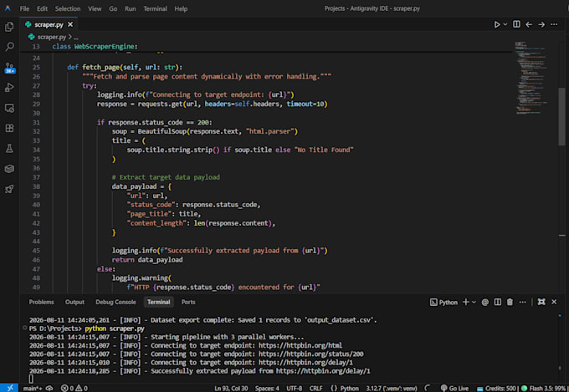The height and width of the screenshot is (392, 569).
Task: Close the scraper.py tab
Action: [x=70, y=24]
